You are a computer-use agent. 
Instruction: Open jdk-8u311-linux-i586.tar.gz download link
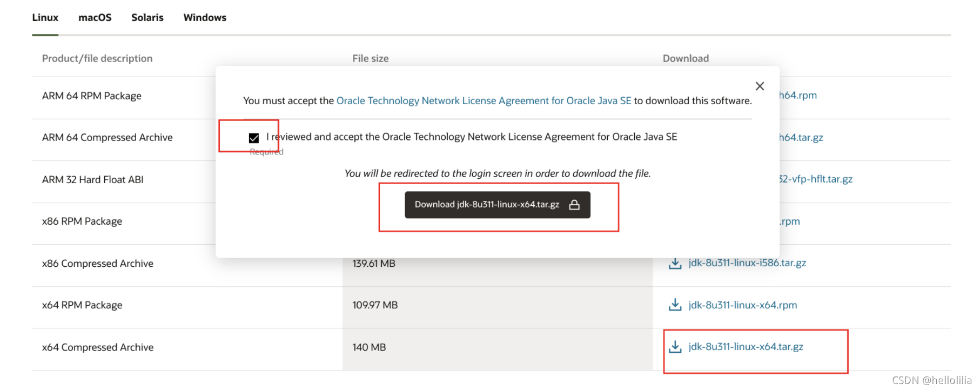(747, 263)
